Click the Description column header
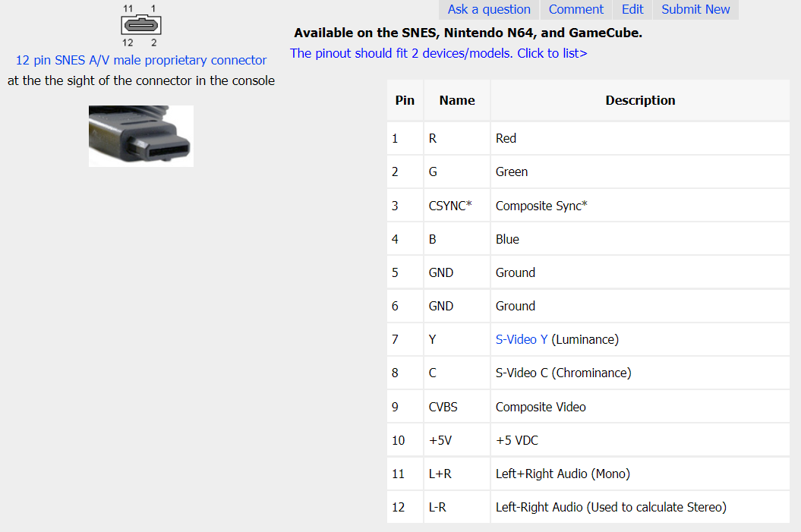 click(x=640, y=100)
